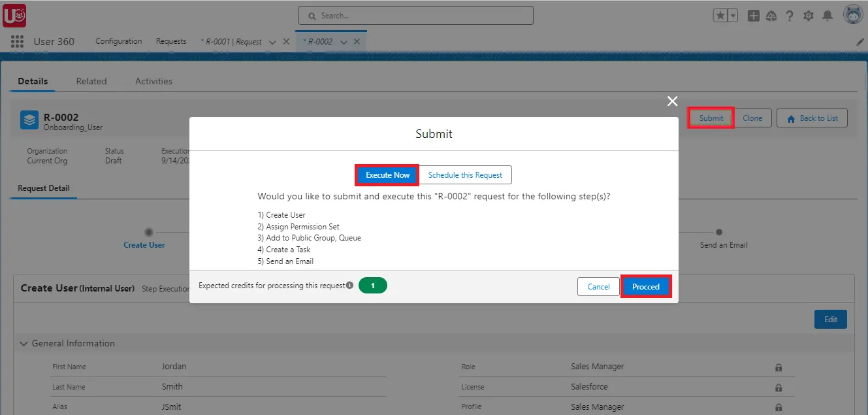Switch to the Related tab
This screenshot has width=868, height=415.
[91, 80]
